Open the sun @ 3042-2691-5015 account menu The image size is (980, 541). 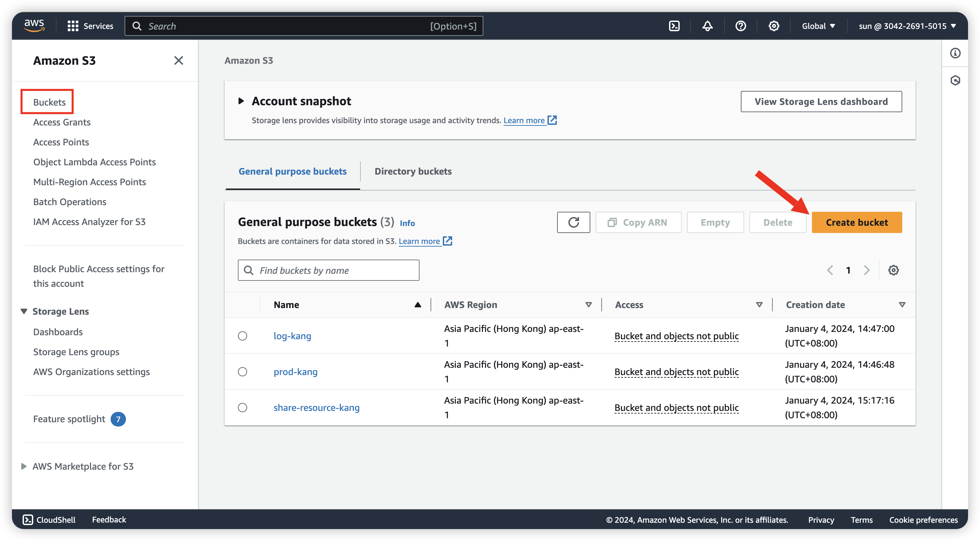[907, 26]
